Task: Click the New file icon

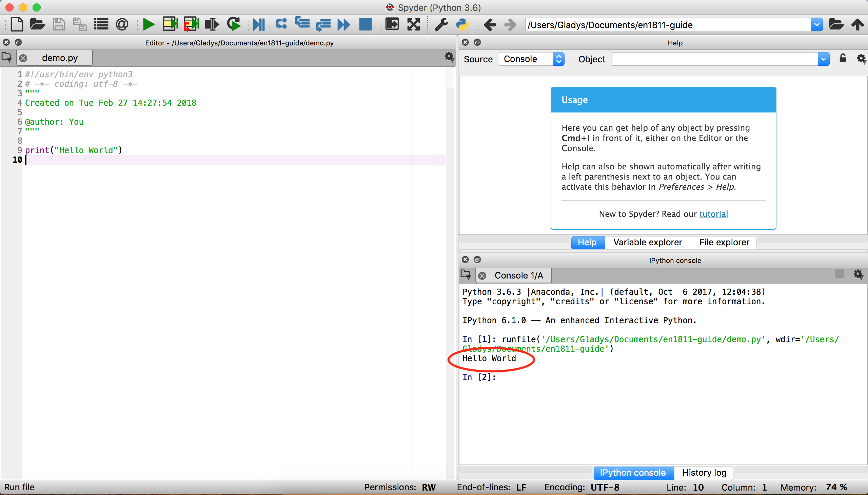Action: (x=16, y=25)
